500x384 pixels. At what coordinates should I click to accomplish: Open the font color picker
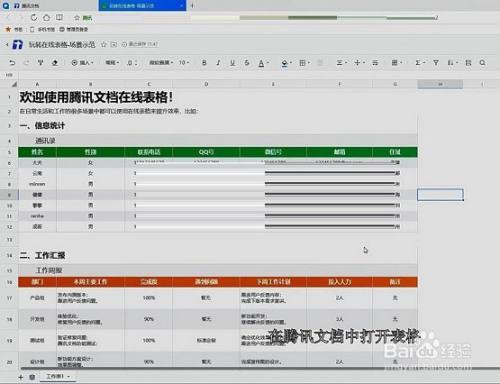(x=263, y=63)
